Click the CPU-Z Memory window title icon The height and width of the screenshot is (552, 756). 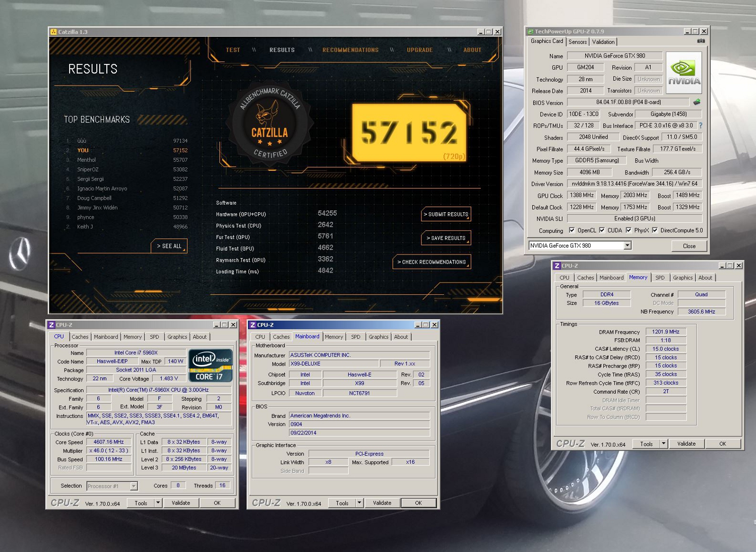(557, 266)
